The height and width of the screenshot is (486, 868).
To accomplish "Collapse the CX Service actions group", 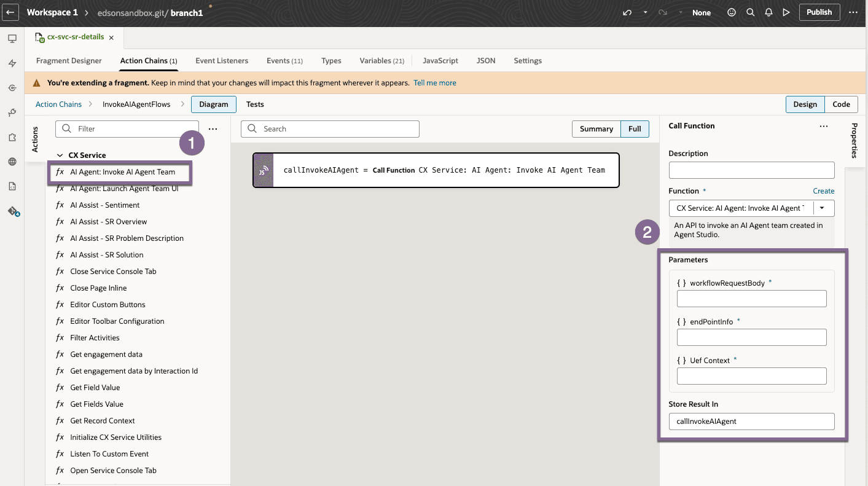I will click(59, 155).
